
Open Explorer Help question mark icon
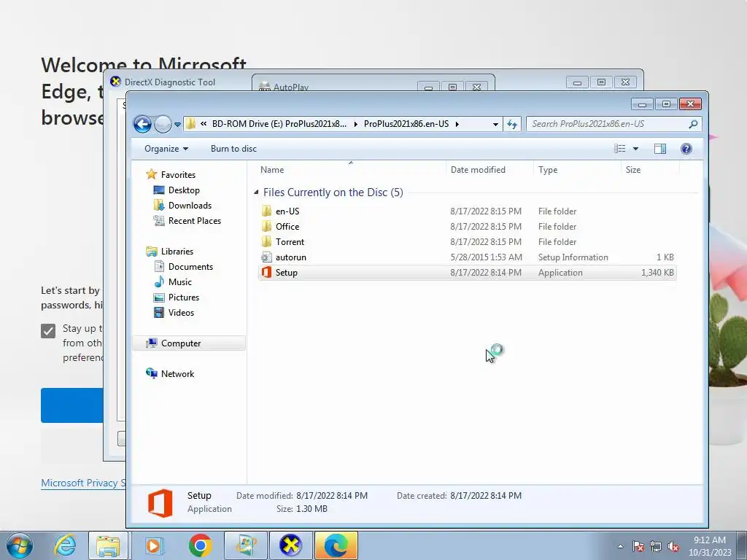pyautogui.click(x=686, y=149)
